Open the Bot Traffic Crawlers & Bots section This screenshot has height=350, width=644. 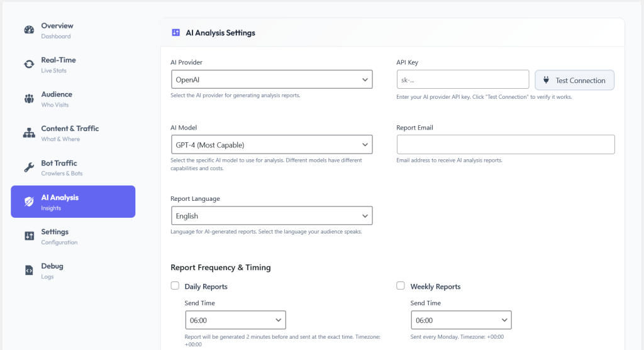coord(73,168)
